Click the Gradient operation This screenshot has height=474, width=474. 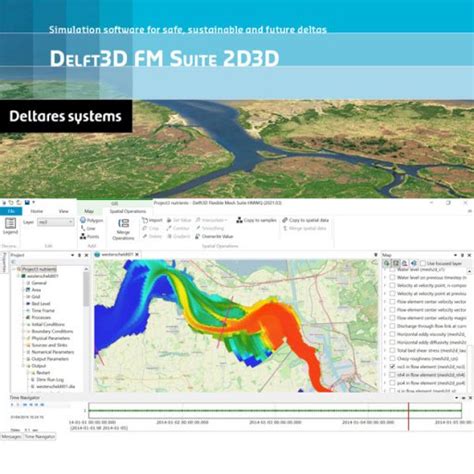[178, 236]
